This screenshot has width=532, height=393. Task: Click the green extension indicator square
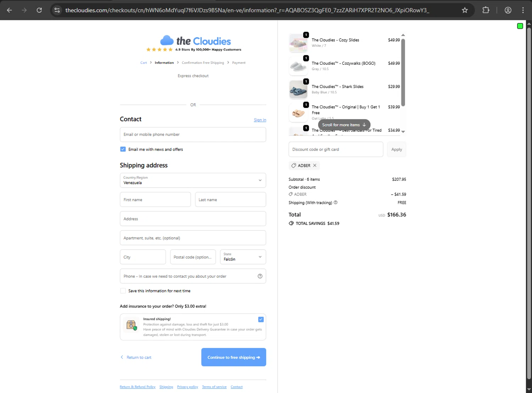pyautogui.click(x=520, y=26)
